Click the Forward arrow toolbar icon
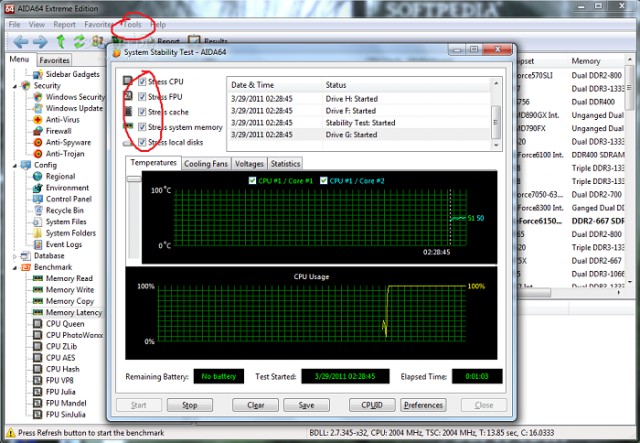Viewport: 640px width, 443px height. [x=40, y=42]
